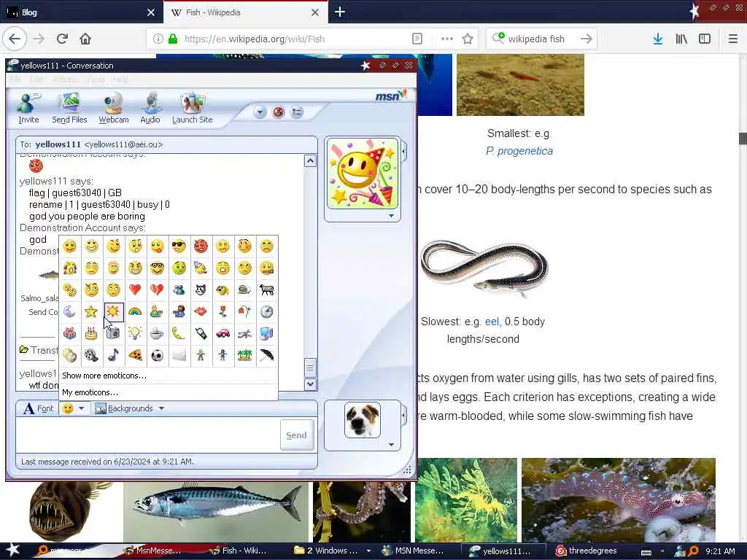The width and height of the screenshot is (747, 560).
Task: Select the yellow star emoticon
Action: coord(91,312)
